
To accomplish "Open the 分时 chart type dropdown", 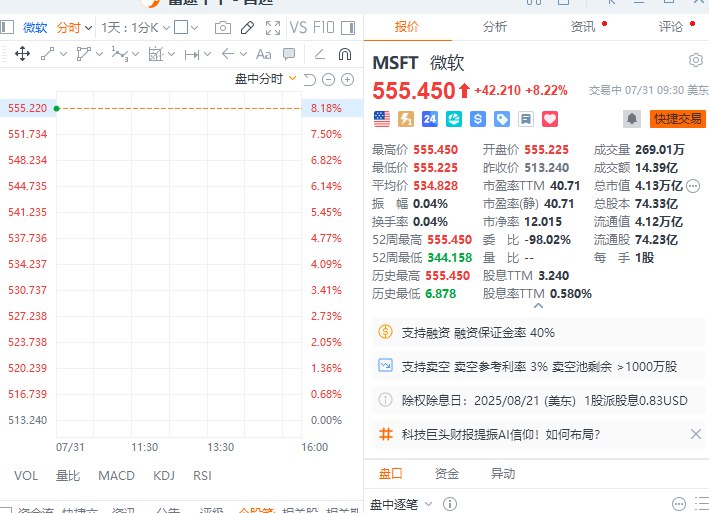I will pyautogui.click(x=74, y=28).
